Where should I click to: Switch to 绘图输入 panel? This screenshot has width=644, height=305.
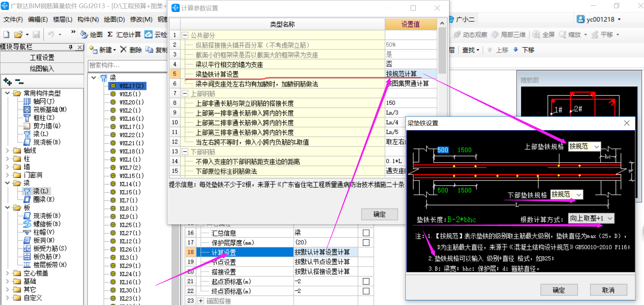click(42, 69)
